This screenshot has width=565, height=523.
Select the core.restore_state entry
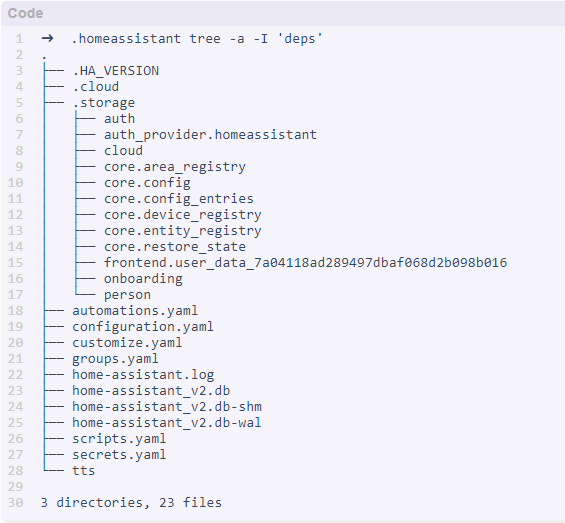(175, 247)
